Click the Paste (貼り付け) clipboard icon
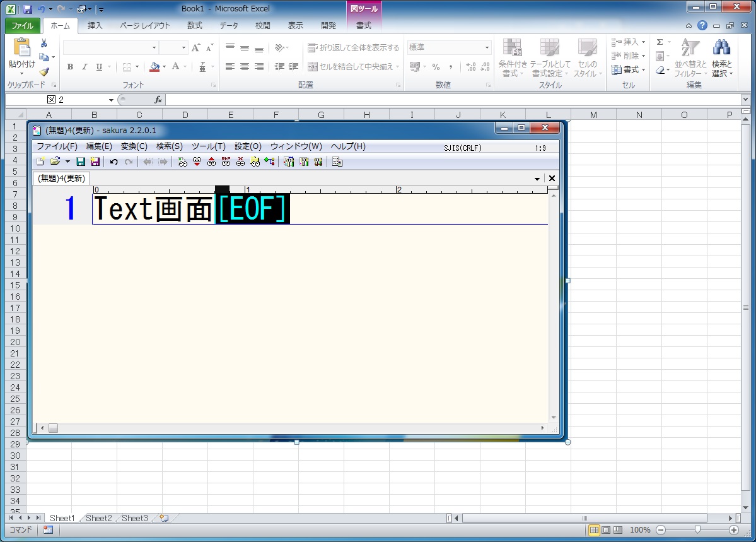Viewport: 756px width, 542px height. tap(21, 49)
